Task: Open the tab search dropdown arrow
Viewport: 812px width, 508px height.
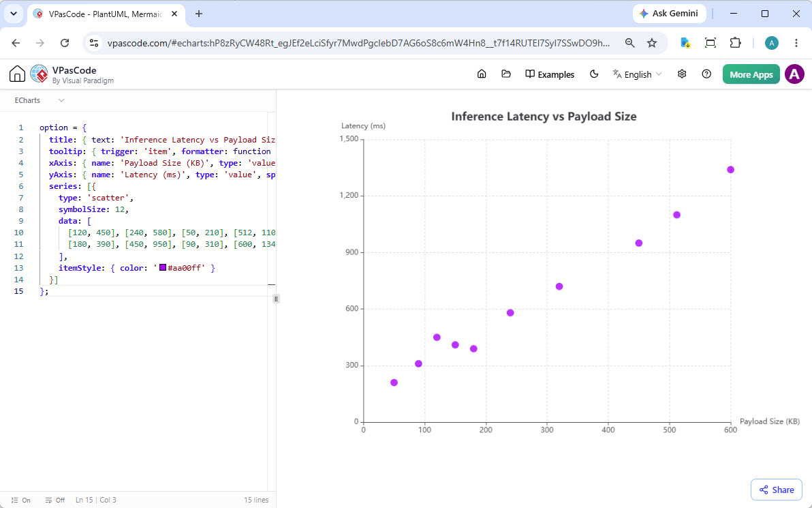Action: pos(14,14)
